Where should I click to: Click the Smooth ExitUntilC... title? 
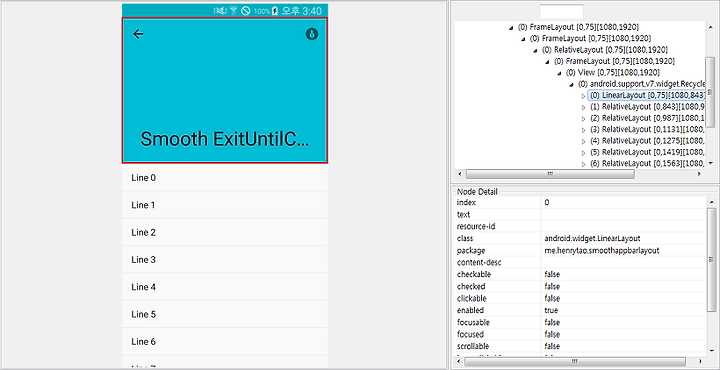tap(225, 139)
